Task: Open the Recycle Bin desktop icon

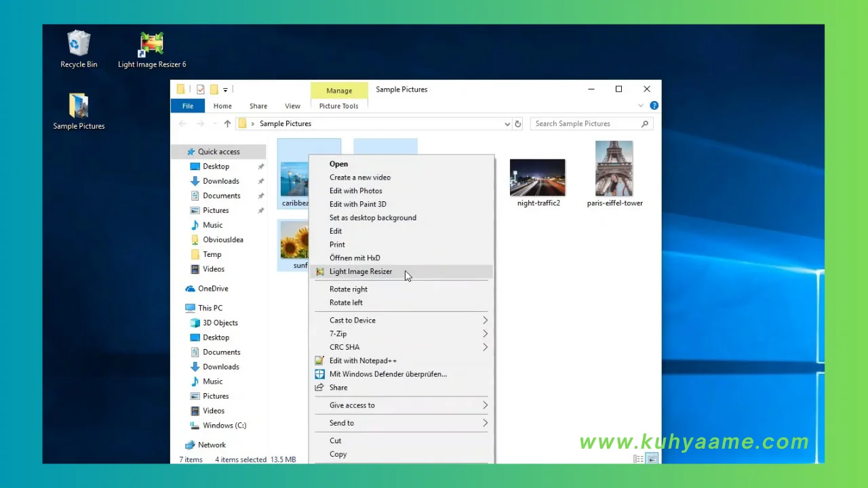Action: tap(79, 49)
